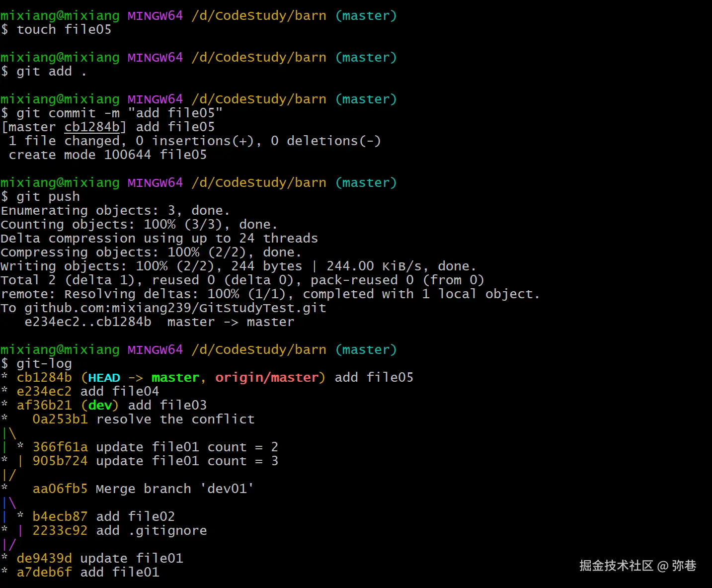Click commit hash 366f61a in the log

click(60, 447)
